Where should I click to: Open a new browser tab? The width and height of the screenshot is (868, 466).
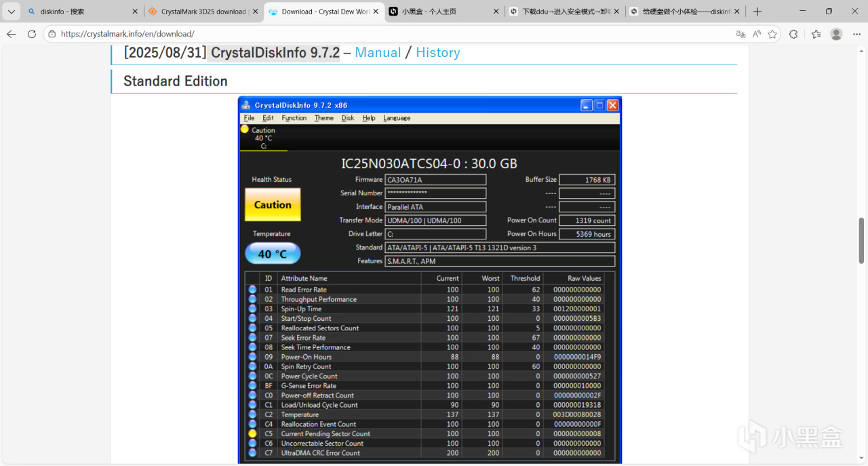(x=757, y=12)
